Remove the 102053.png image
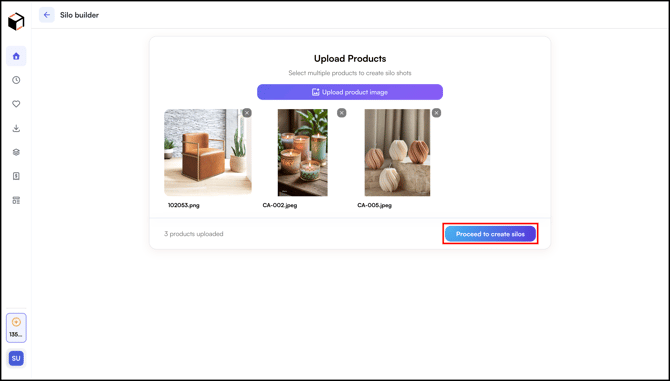The height and width of the screenshot is (381, 670). coord(247,113)
